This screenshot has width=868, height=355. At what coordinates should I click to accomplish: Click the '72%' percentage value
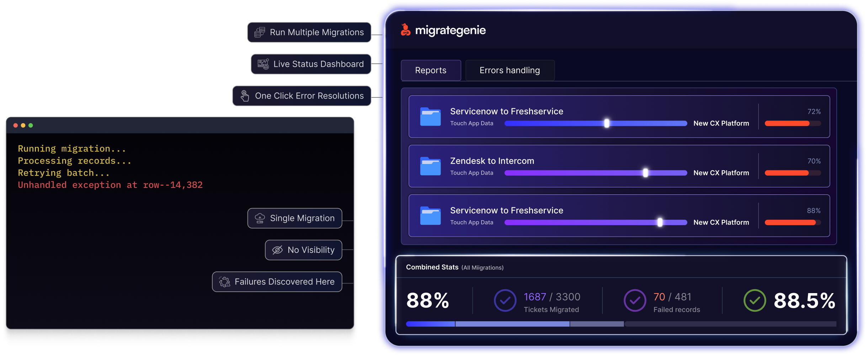(x=814, y=112)
